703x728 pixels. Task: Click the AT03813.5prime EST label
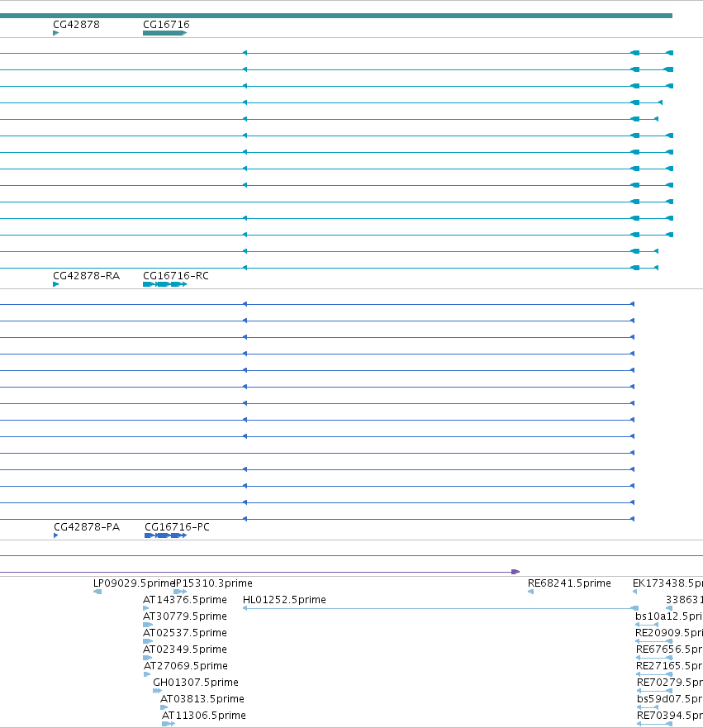pos(202,699)
